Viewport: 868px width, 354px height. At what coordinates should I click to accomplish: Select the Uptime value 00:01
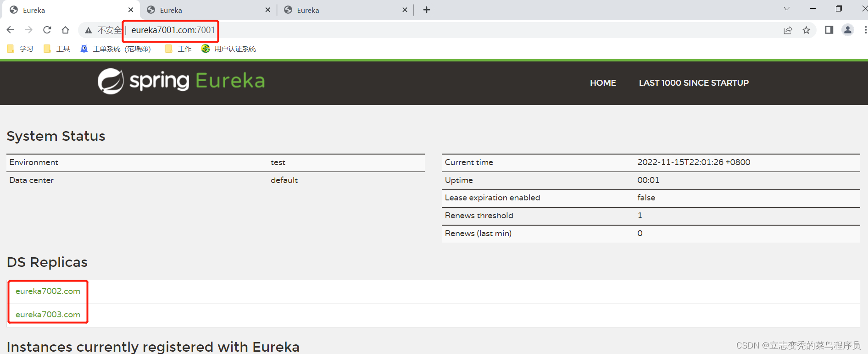click(x=648, y=180)
